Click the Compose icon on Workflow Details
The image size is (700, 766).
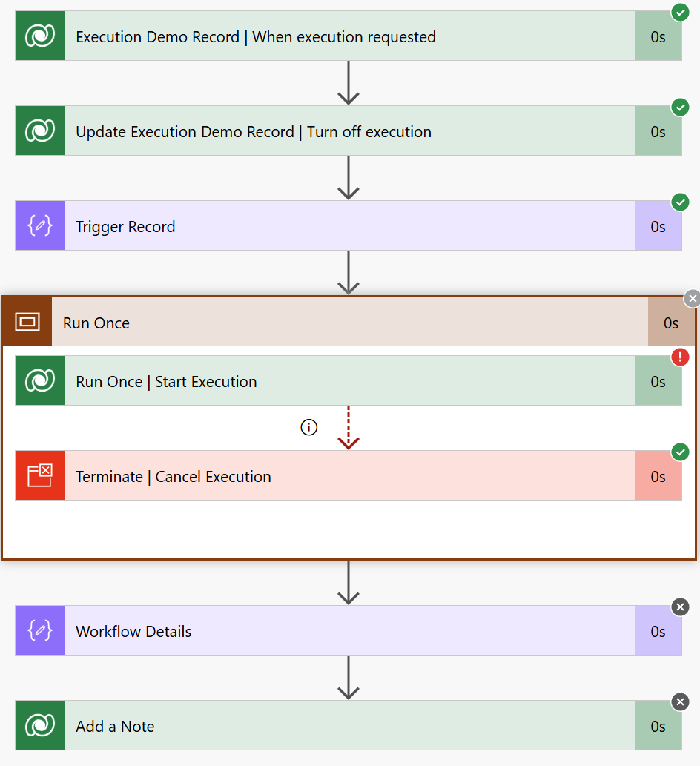tap(40, 631)
